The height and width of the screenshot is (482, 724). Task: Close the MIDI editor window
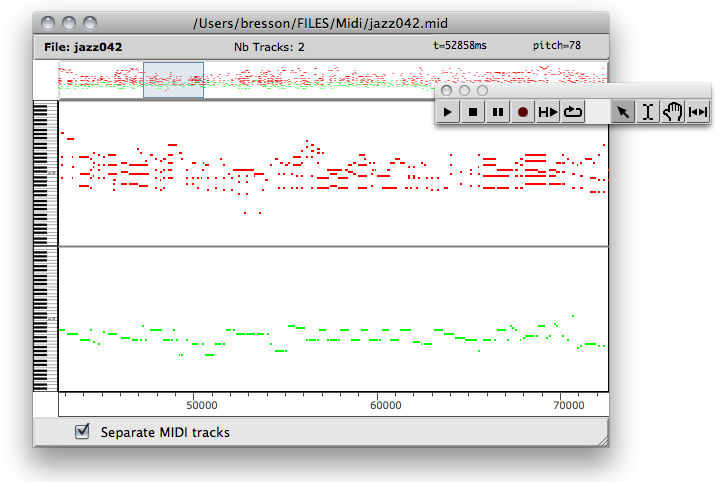(x=48, y=23)
